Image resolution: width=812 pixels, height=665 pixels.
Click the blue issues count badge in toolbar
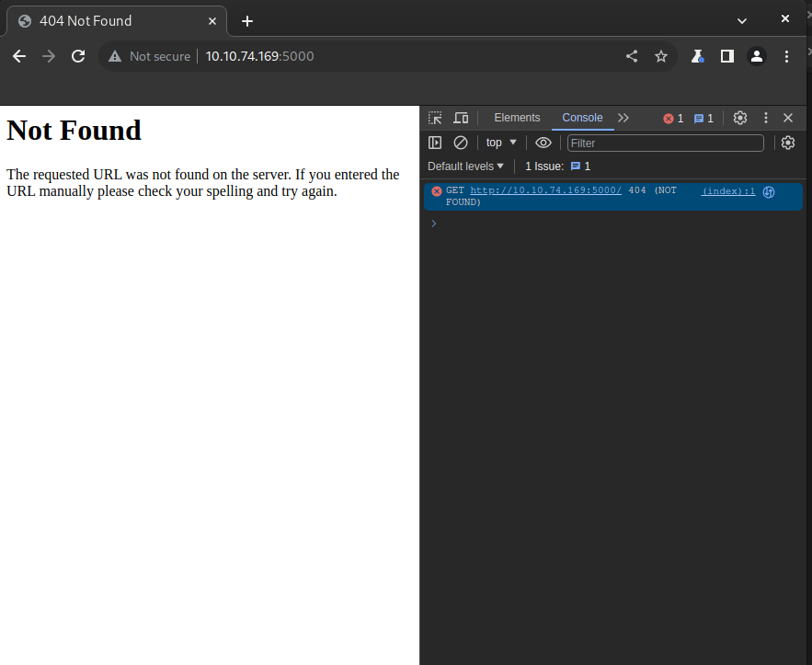pyautogui.click(x=703, y=119)
